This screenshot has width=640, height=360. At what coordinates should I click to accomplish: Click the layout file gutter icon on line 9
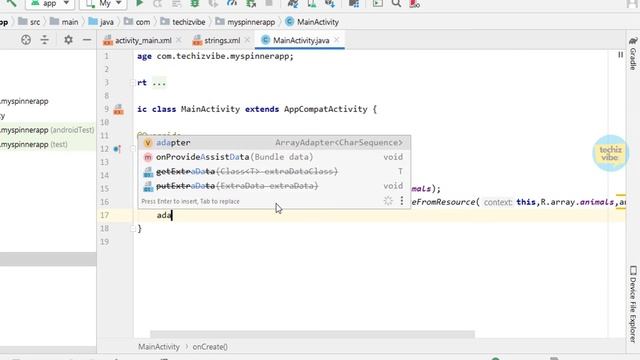point(119,109)
